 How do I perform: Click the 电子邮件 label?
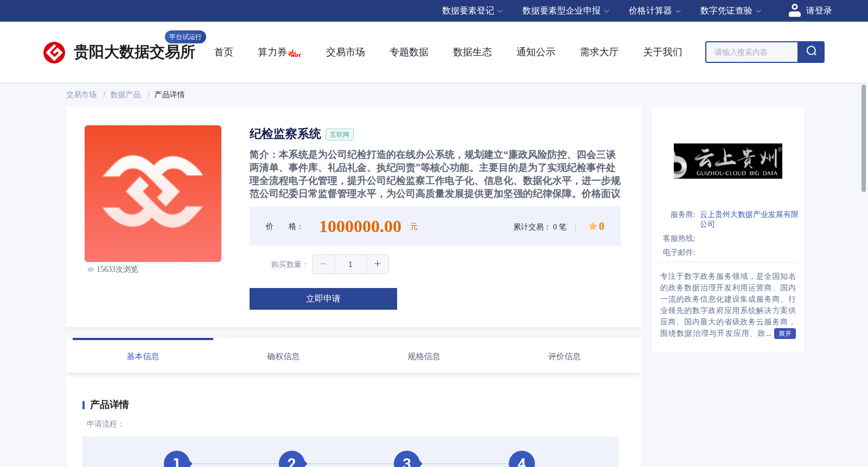(679, 253)
